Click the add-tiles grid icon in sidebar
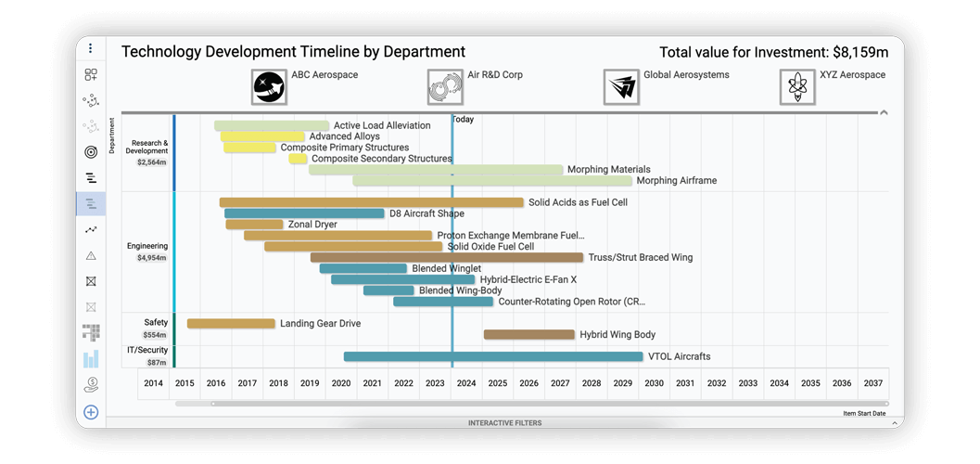 [91, 75]
